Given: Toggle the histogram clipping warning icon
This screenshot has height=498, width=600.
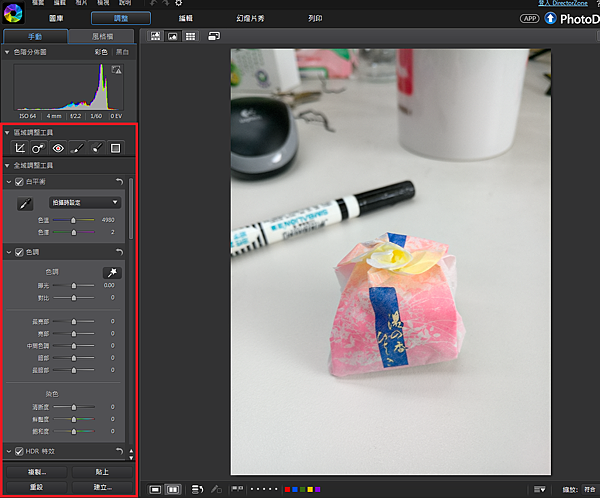Looking at the screenshot, I should click(116, 70).
